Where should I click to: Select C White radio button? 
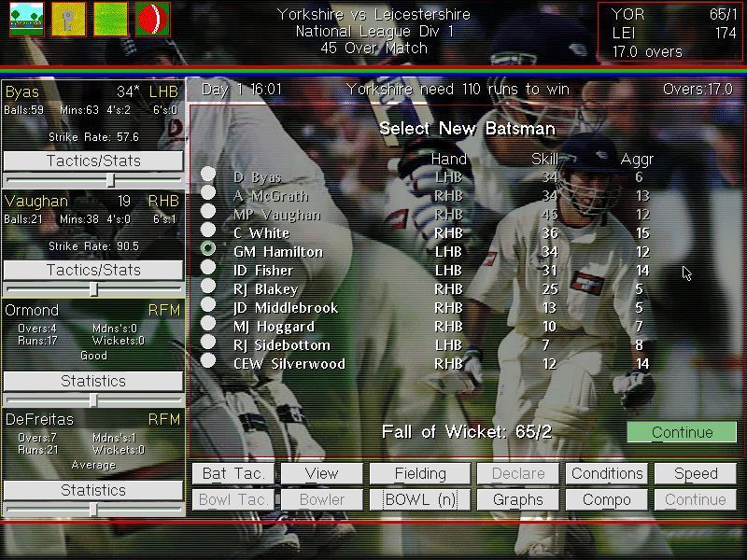point(208,231)
